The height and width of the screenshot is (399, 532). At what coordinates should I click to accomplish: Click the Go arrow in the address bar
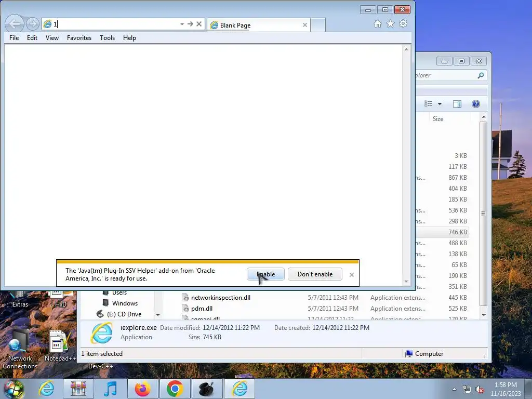(190, 24)
